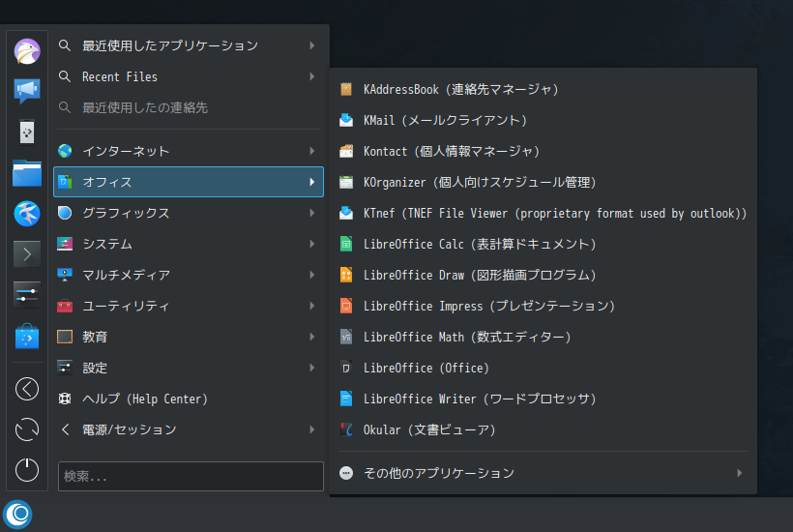Image resolution: width=793 pixels, height=532 pixels.
Task: Launch LibreOffice Writer (ワードプロセッサ)
Action: coord(543,399)
